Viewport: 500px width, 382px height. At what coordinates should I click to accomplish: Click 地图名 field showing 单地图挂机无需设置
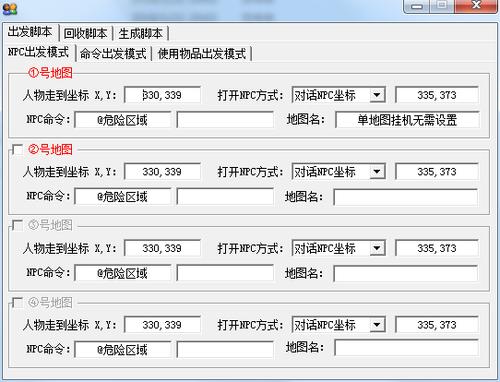(407, 120)
